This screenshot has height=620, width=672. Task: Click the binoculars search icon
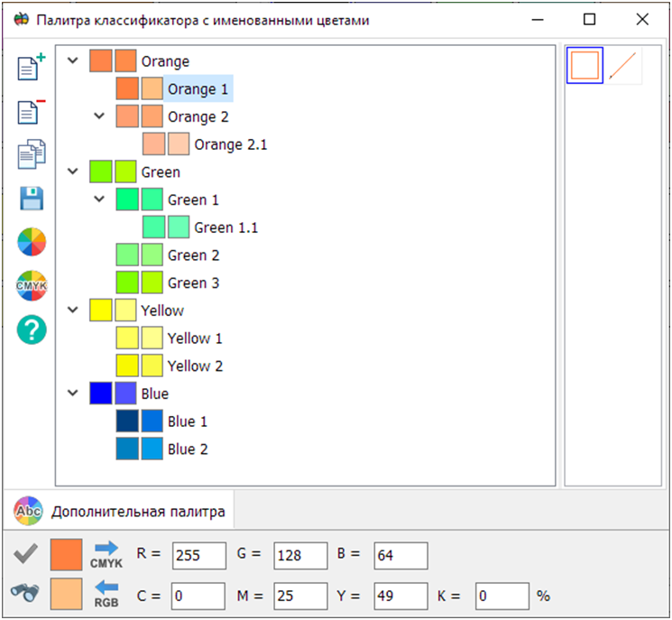pyautogui.click(x=24, y=592)
